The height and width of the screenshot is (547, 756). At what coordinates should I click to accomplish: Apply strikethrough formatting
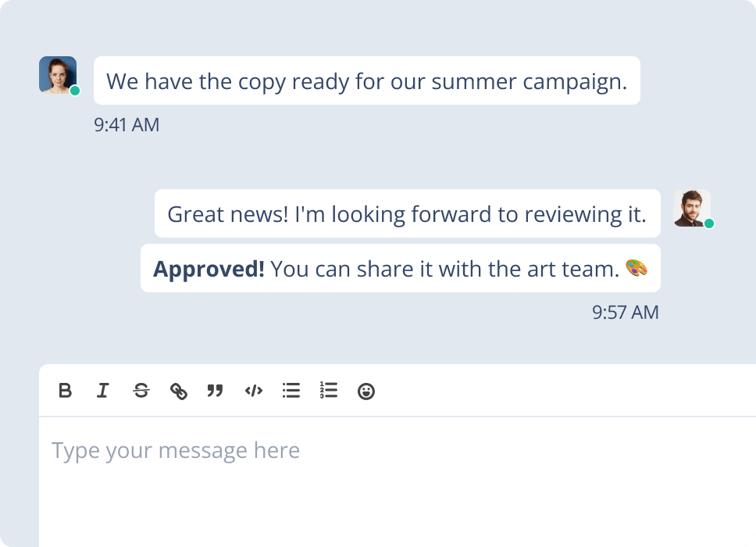click(x=141, y=391)
